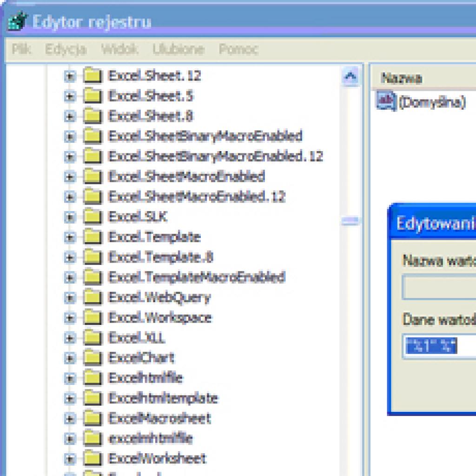The height and width of the screenshot is (476, 476).
Task: Click the Excel.WebQuery folder icon
Action: pos(93,297)
